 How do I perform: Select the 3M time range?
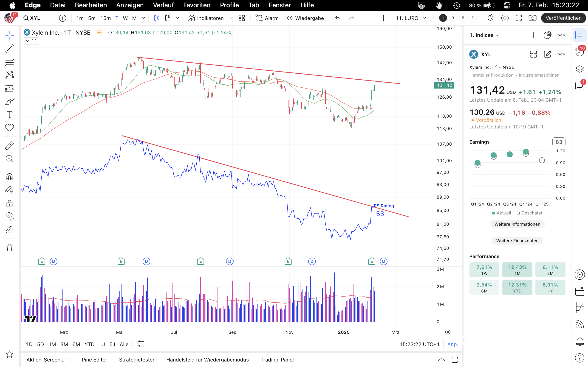click(64, 344)
